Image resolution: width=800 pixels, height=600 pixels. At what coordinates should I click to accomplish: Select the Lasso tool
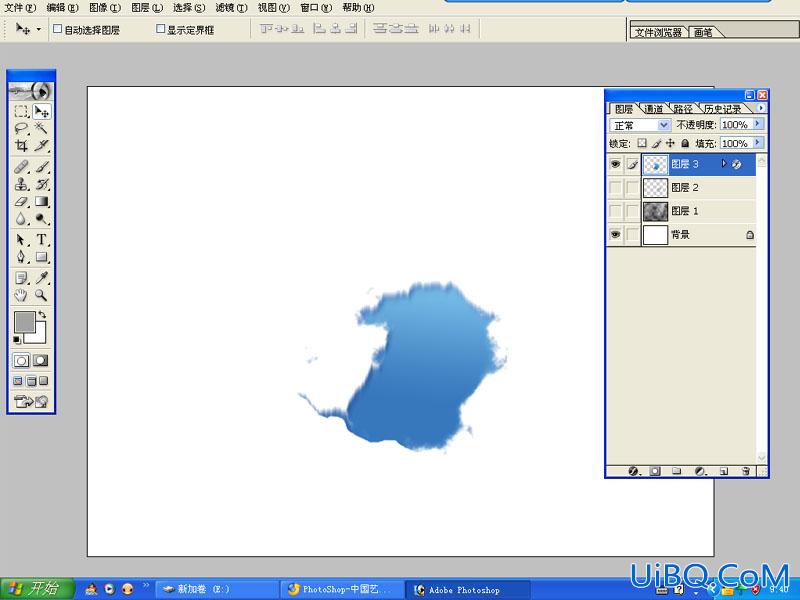pyautogui.click(x=21, y=129)
